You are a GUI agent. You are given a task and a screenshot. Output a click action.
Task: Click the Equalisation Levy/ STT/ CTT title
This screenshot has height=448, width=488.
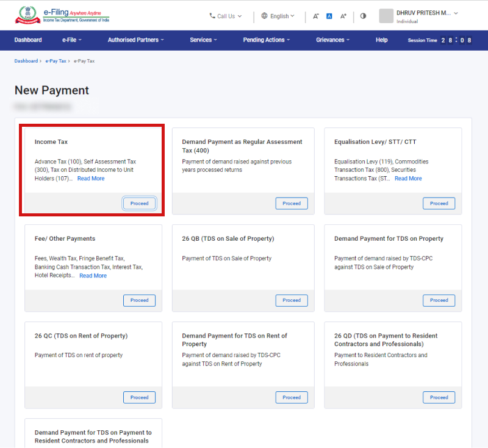pyautogui.click(x=375, y=142)
